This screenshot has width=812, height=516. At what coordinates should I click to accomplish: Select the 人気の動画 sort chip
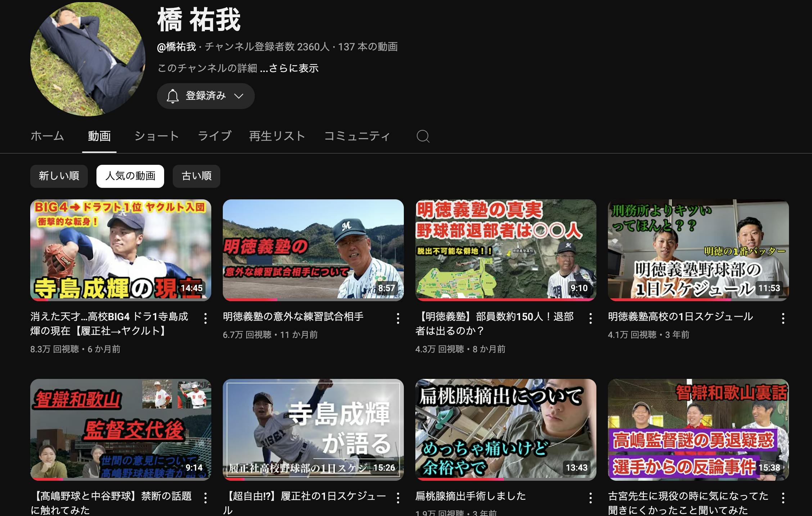130,176
